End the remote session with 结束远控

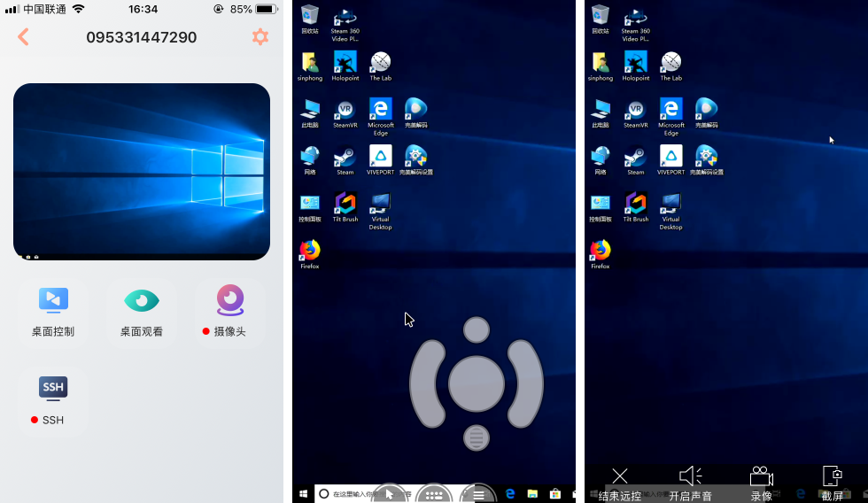click(620, 484)
